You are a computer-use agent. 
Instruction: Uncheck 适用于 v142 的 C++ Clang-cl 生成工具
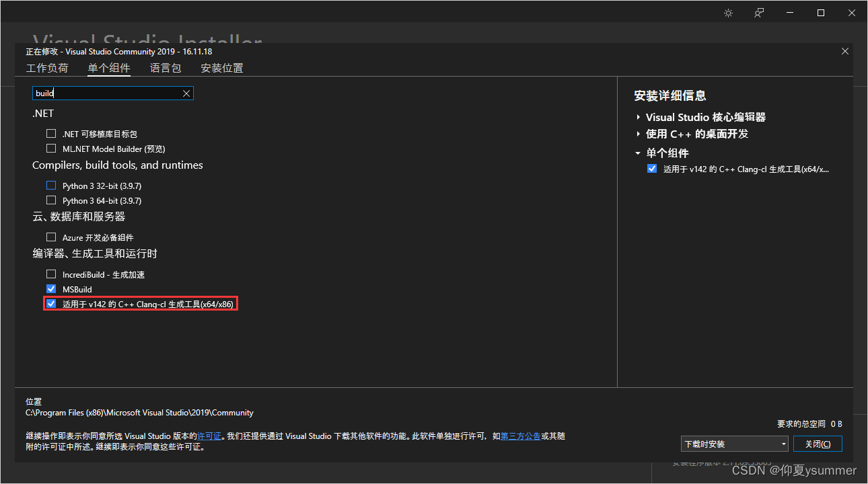[51, 303]
